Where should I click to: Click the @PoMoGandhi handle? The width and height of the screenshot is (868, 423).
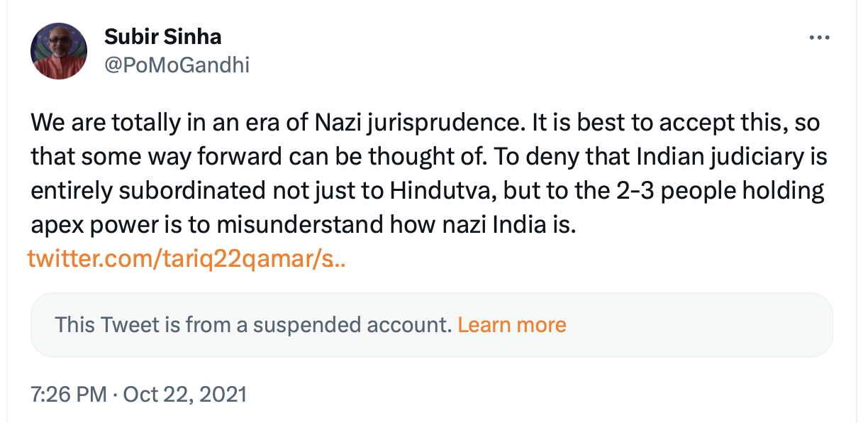click(177, 65)
